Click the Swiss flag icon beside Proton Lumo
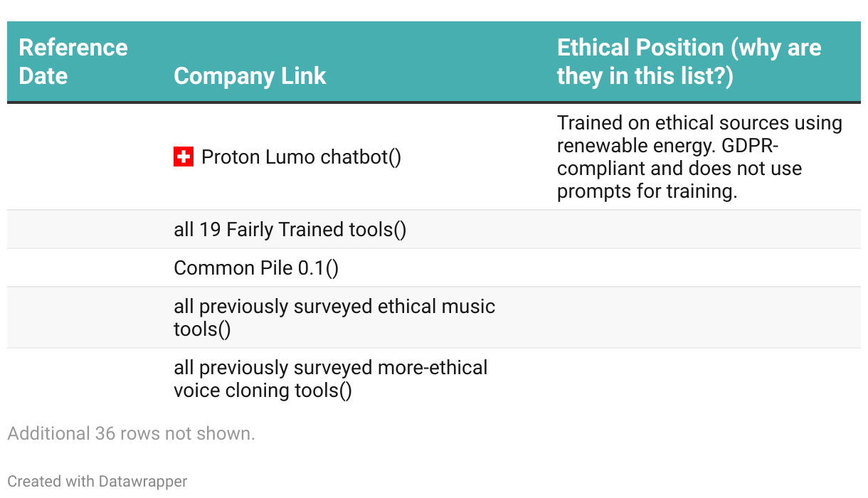The height and width of the screenshot is (498, 868). (x=184, y=157)
